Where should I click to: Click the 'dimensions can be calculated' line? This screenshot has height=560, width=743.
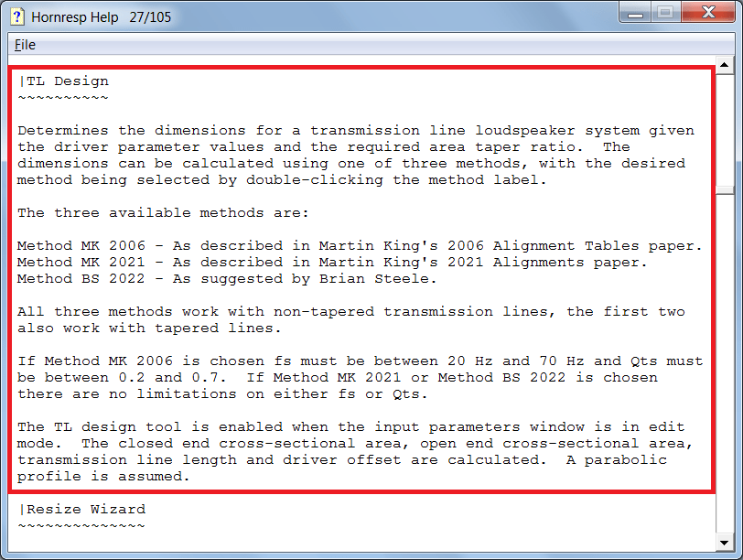(x=351, y=164)
